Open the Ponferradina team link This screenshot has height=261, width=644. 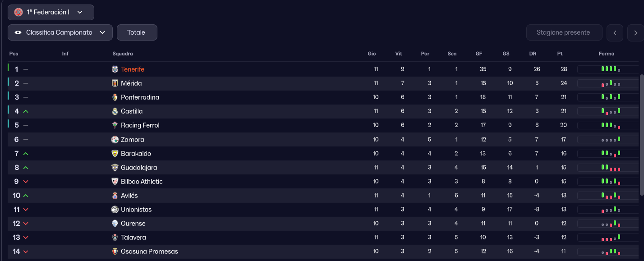(140, 97)
